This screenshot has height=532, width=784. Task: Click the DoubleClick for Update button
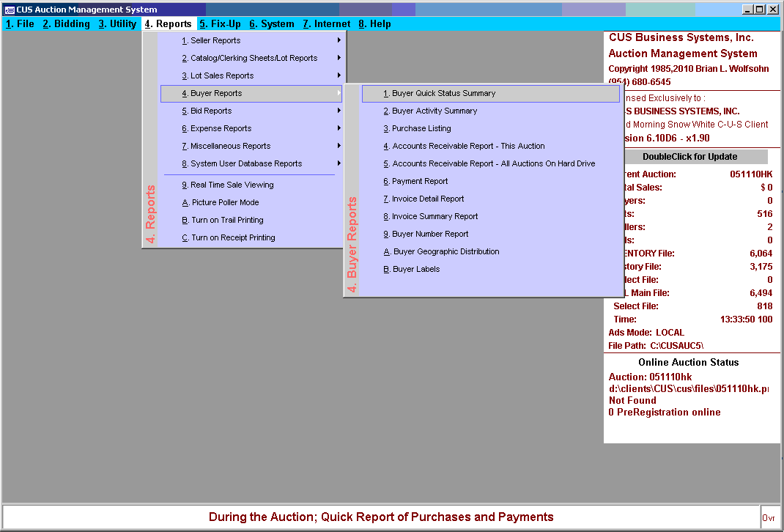689,157
